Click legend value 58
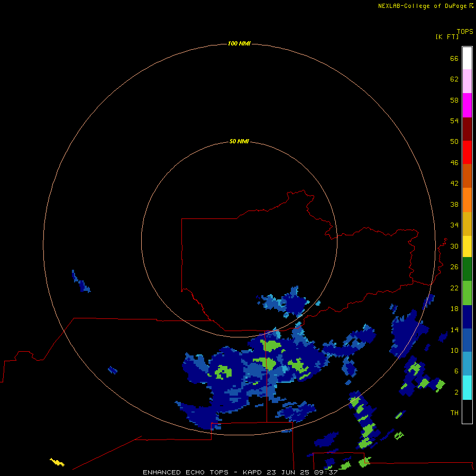This screenshot has height=476, width=476. point(454,100)
